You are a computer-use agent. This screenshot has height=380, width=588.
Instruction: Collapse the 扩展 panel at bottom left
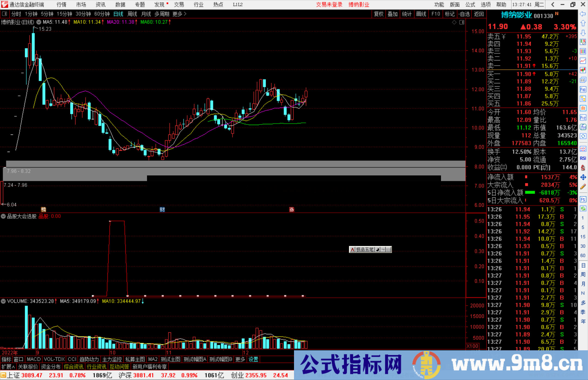pos(7,367)
